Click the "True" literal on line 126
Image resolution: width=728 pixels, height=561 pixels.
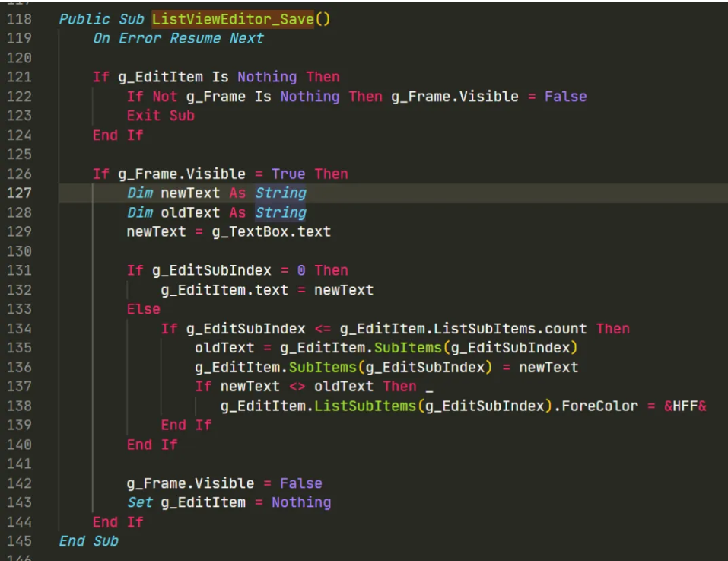pos(288,174)
